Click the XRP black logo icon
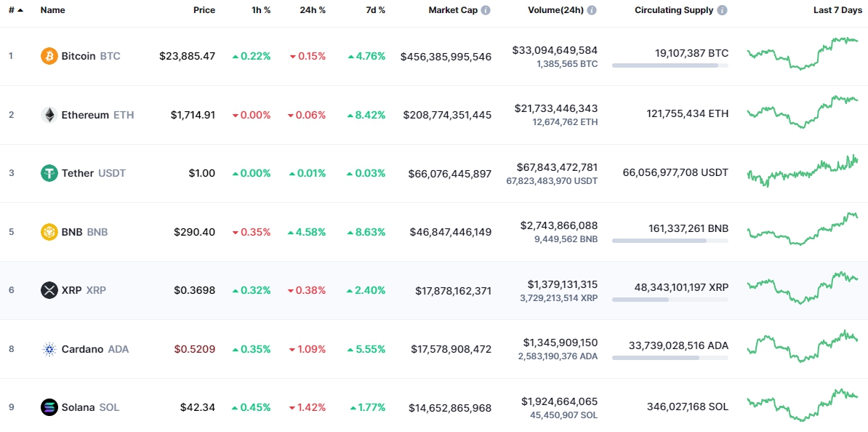 (x=49, y=290)
